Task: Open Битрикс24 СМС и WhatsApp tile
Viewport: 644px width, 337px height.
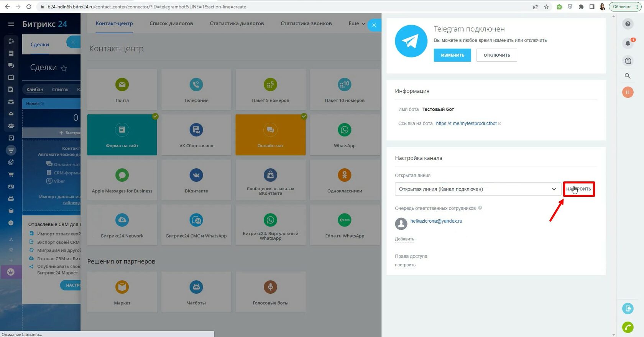Action: click(x=196, y=225)
